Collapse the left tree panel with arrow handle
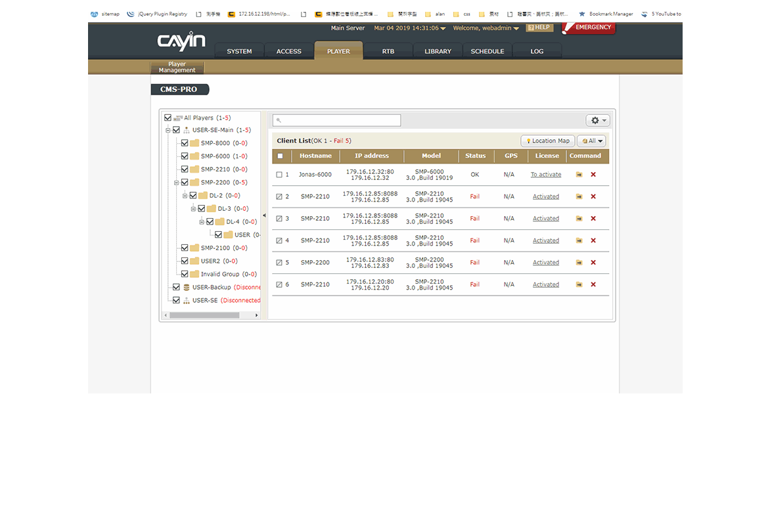The width and height of the screenshot is (770, 532). 264,215
